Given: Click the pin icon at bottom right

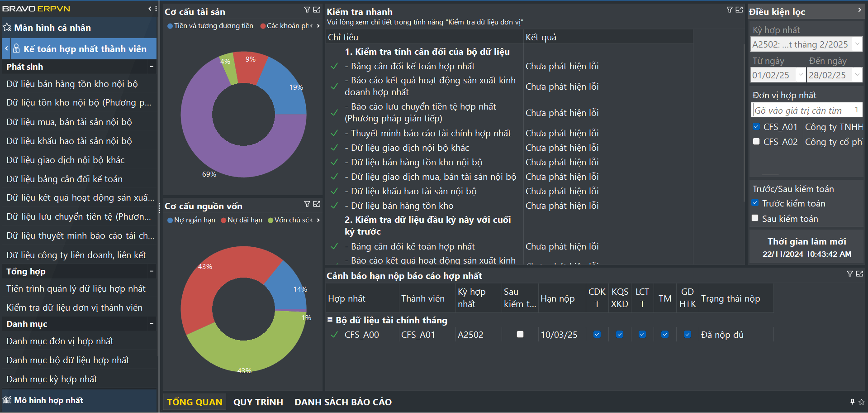Looking at the screenshot, I should [x=852, y=402].
